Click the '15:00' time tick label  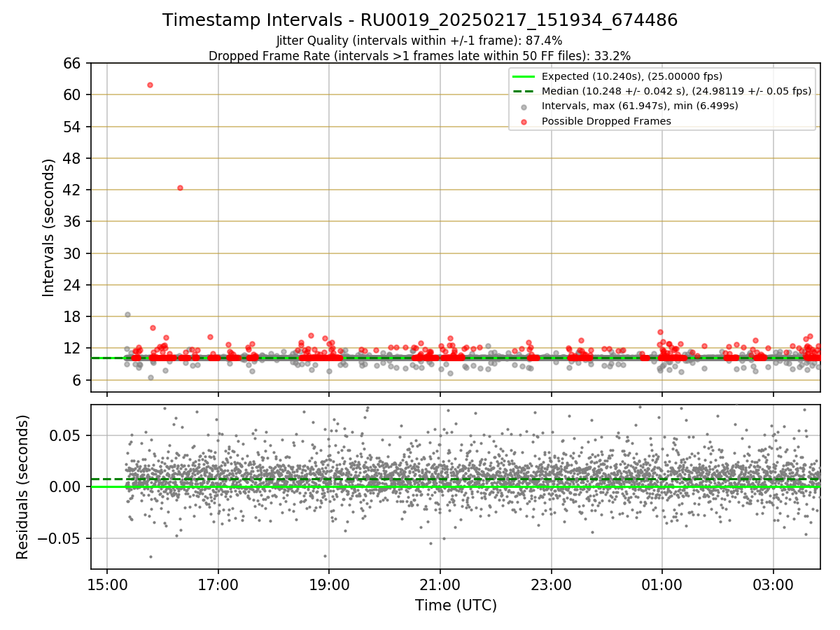coord(107,584)
